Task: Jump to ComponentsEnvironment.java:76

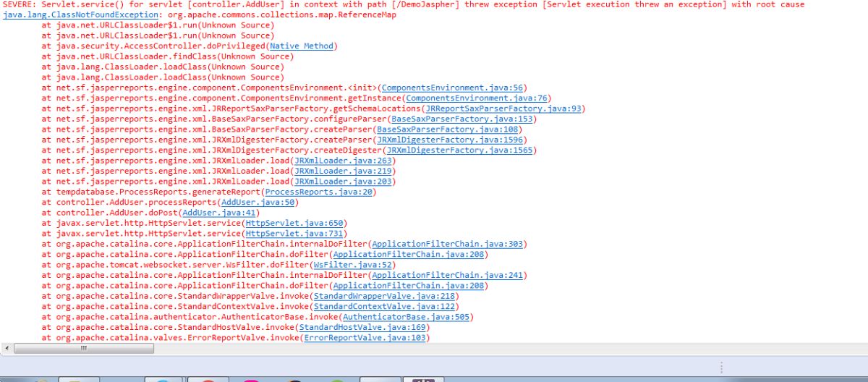Action: (477, 98)
